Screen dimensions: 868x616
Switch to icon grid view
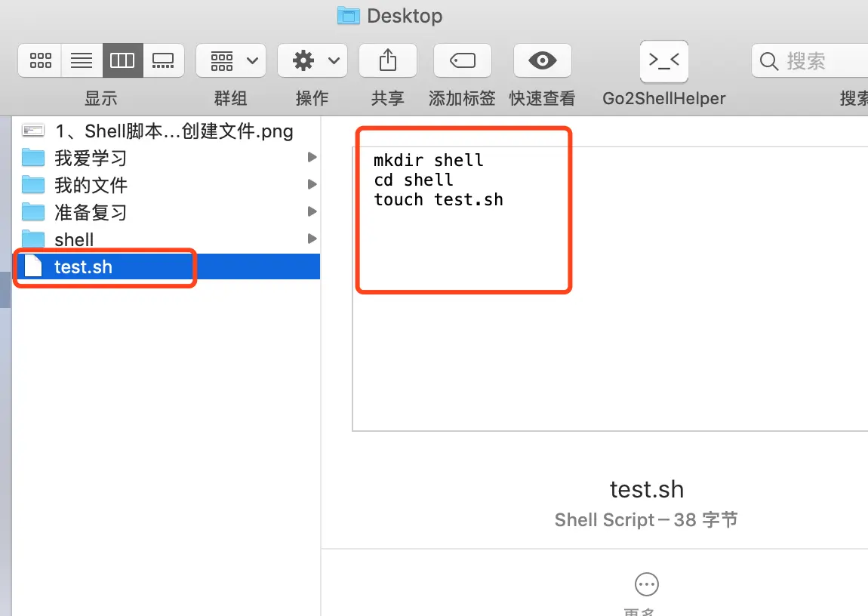[39, 60]
